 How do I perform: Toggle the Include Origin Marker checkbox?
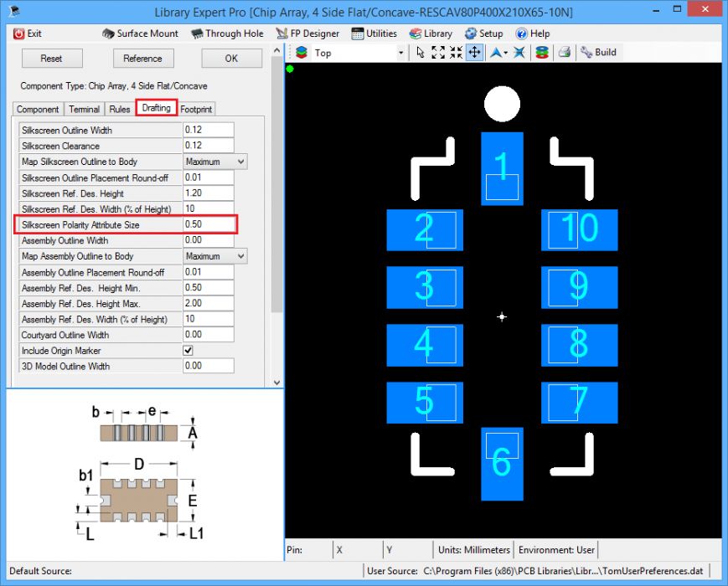(188, 351)
